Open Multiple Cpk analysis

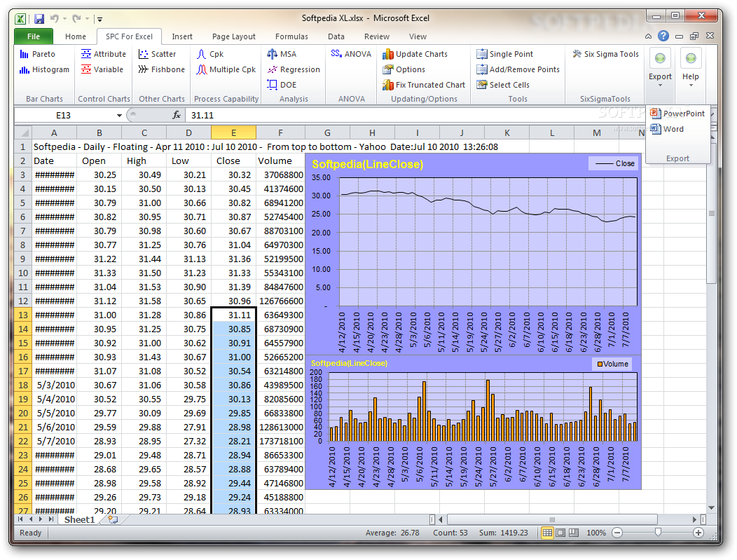(226, 69)
